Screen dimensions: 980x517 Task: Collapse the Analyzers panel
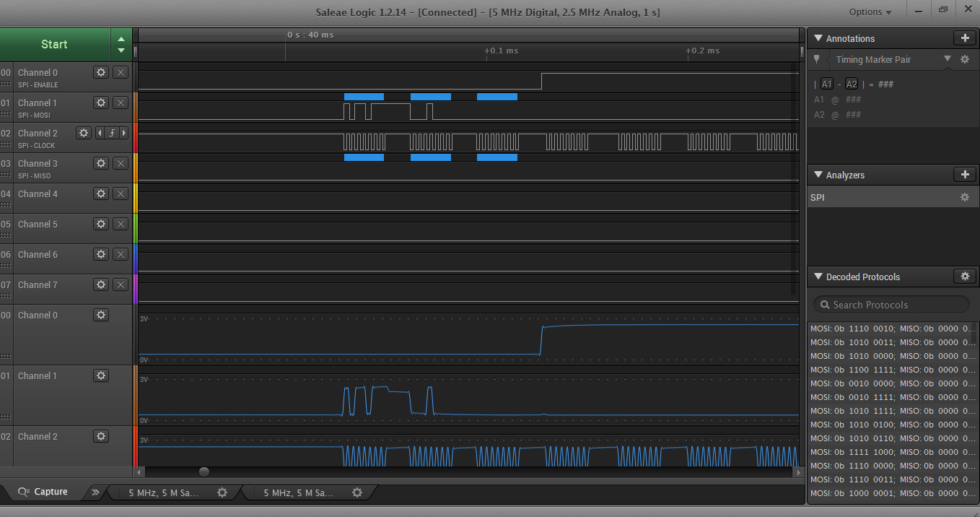tap(818, 175)
